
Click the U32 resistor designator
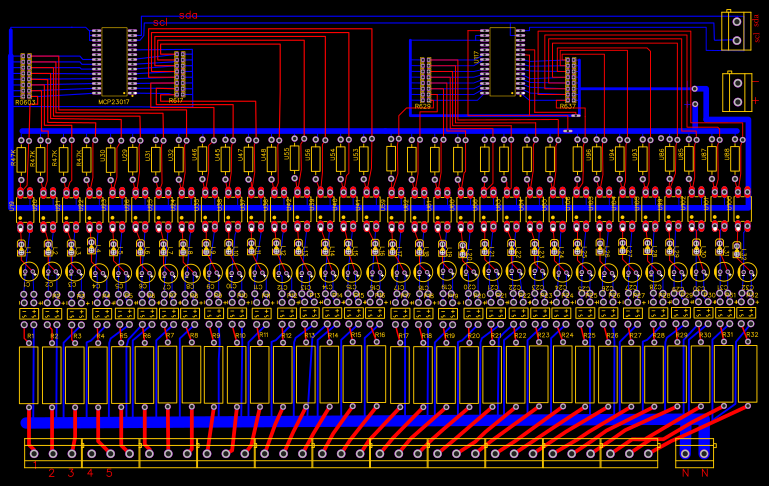tap(170, 155)
